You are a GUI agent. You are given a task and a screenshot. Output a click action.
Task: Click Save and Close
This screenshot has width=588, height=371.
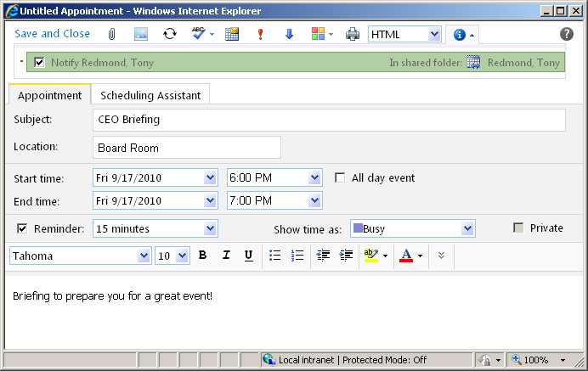52,34
